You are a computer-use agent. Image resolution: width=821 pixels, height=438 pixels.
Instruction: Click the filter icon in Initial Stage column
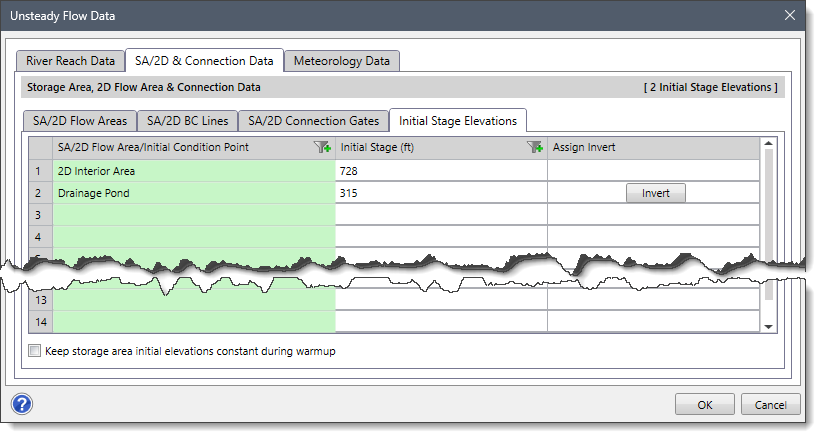coord(534,148)
